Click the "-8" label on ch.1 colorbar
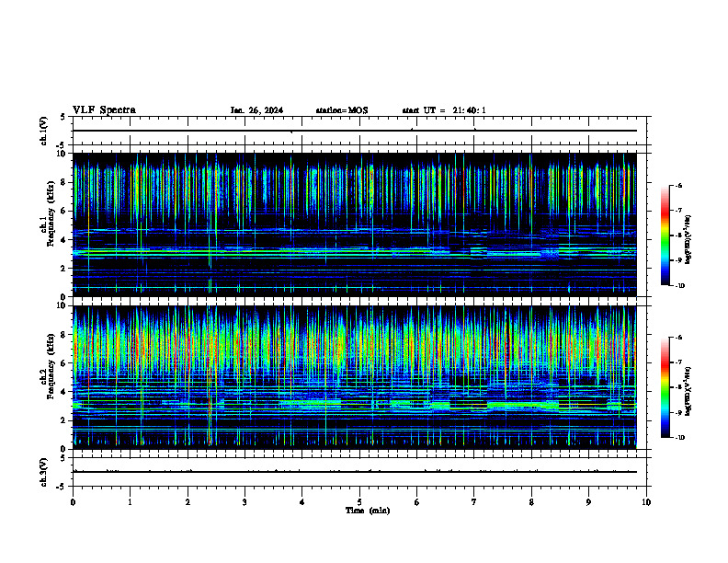 [x=678, y=236]
